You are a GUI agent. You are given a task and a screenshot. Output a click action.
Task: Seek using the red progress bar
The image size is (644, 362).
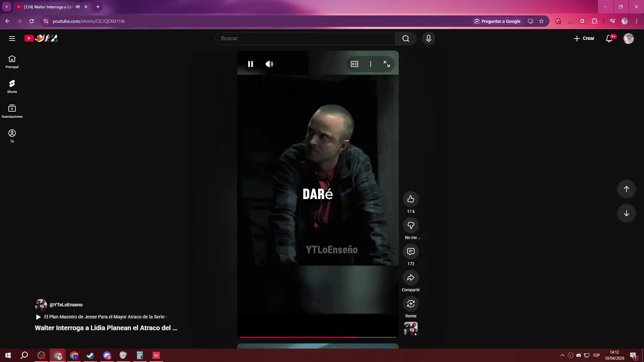pyautogui.click(x=318, y=337)
